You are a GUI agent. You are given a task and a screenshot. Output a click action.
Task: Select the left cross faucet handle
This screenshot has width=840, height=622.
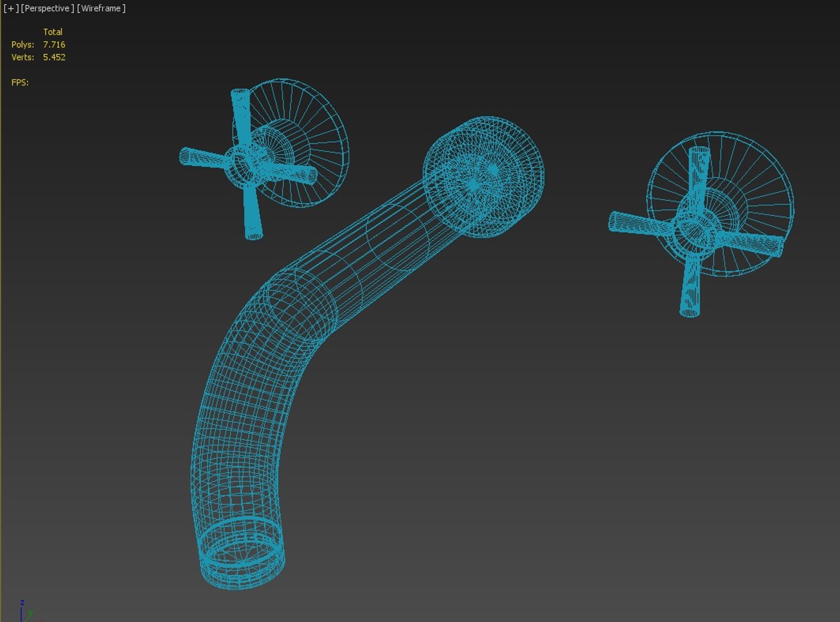pos(248,163)
